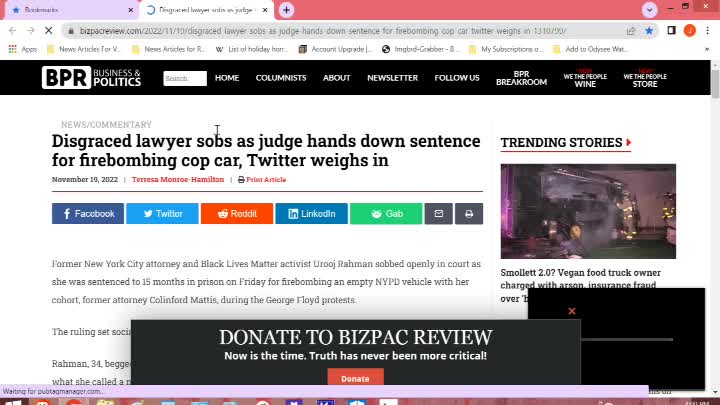Open FOLLOW US menu item
Viewport: 720px width, 405px height.
point(457,78)
